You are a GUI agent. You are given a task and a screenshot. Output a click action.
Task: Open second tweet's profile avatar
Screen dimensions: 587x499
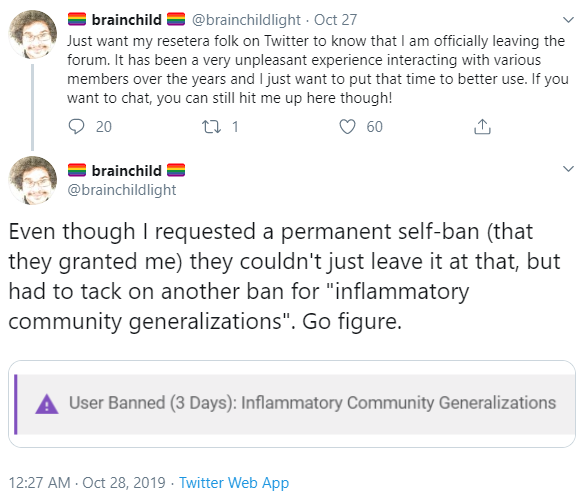(33, 180)
